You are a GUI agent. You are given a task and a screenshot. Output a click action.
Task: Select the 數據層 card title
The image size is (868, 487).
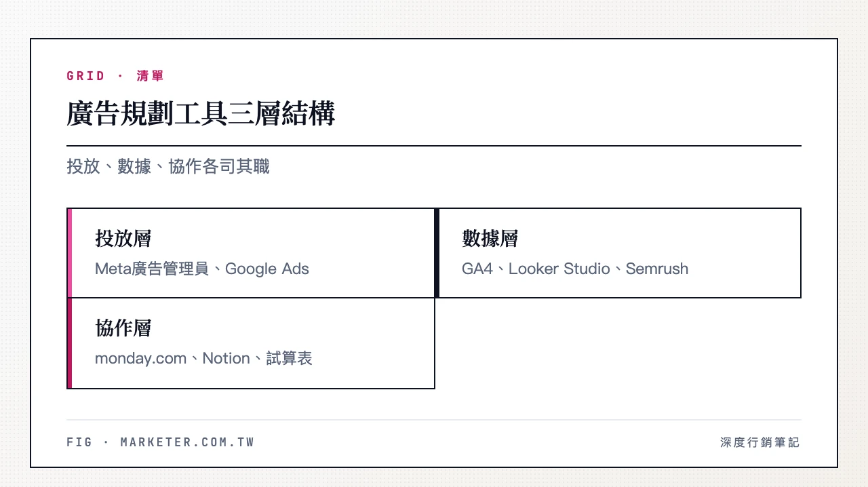(x=490, y=239)
